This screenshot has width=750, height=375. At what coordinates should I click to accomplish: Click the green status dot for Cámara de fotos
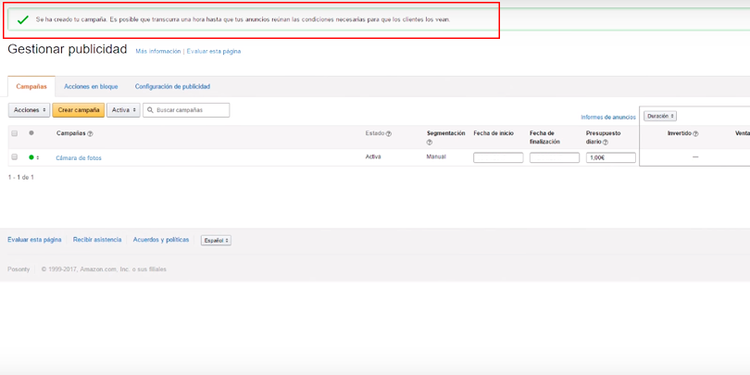coord(31,157)
